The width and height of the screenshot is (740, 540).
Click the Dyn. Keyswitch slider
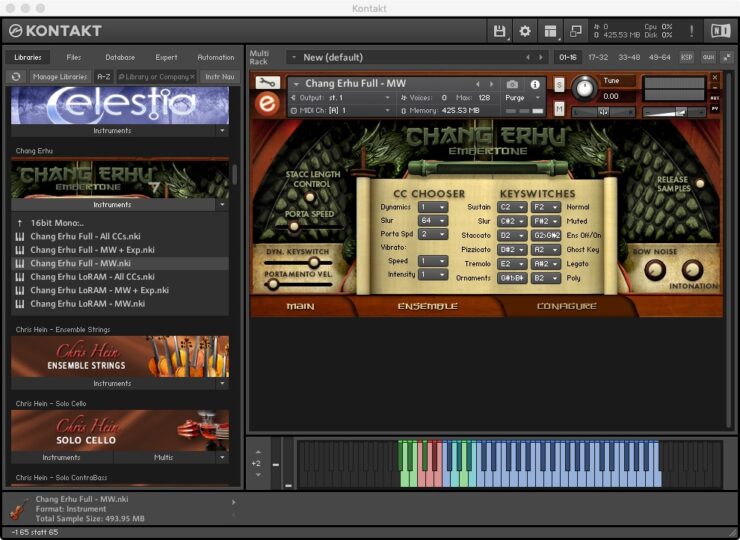coord(315,263)
